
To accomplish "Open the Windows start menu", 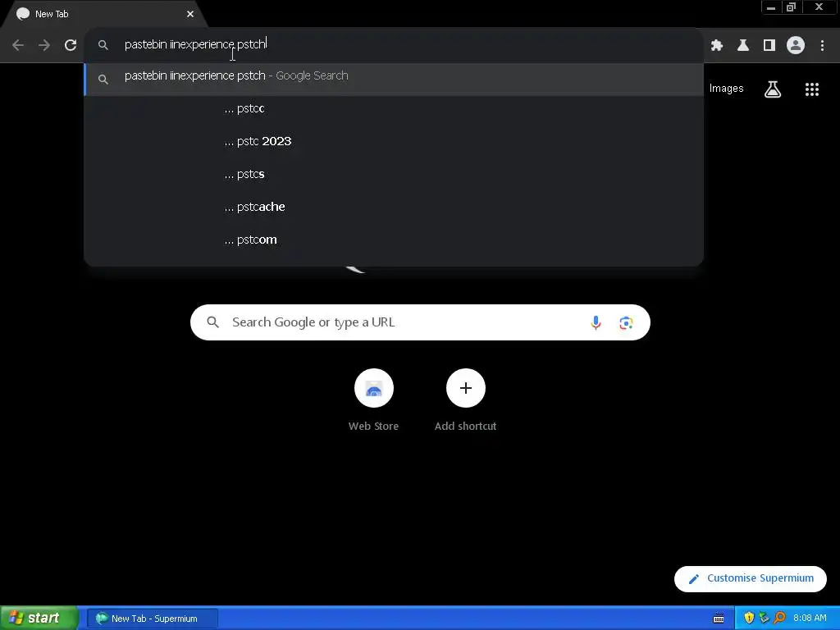I will (x=39, y=619).
